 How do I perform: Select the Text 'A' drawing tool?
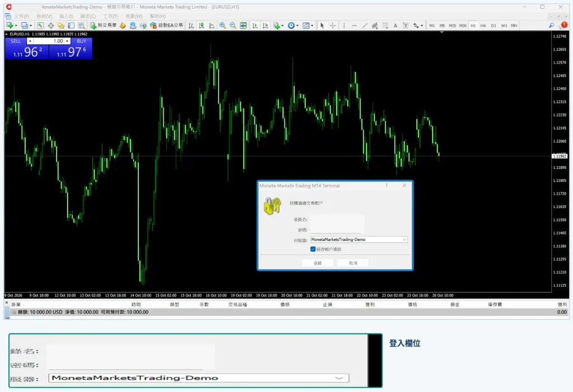[395, 26]
